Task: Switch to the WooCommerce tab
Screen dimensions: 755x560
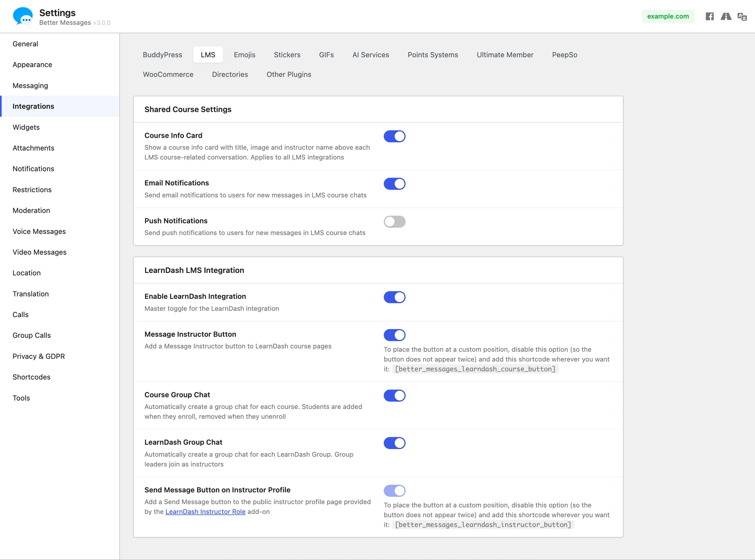Action: (168, 74)
